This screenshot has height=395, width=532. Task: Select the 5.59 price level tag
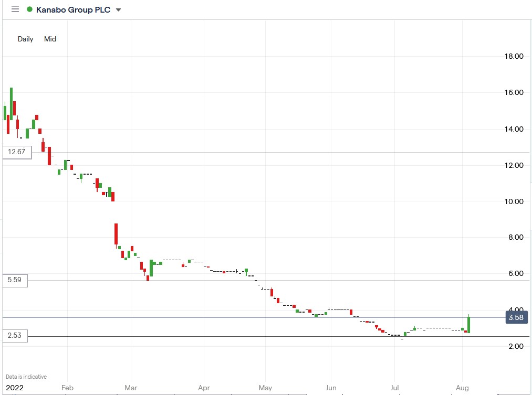(x=16, y=280)
